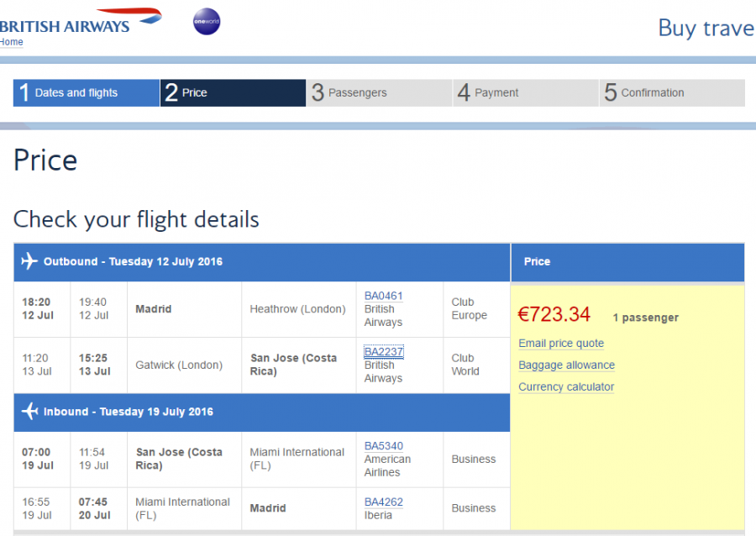Click Email price quote link
Viewport: 756px width, 536px height.
click(x=561, y=344)
